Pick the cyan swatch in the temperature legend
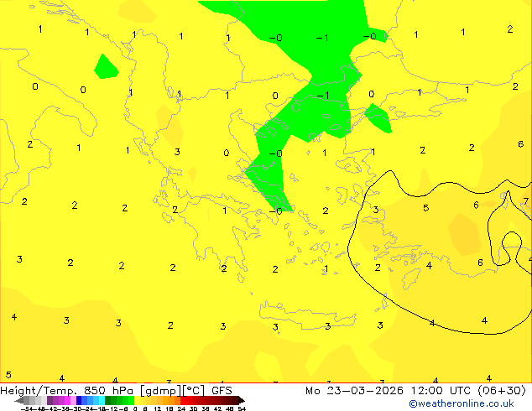The width and height of the screenshot is (532, 411). pos(102,400)
